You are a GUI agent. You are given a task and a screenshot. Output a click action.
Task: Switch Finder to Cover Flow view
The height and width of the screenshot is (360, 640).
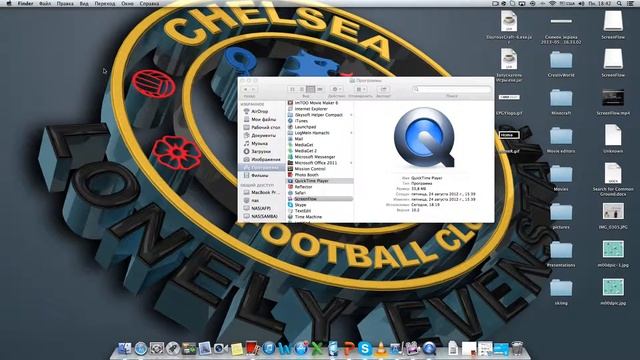(320, 89)
